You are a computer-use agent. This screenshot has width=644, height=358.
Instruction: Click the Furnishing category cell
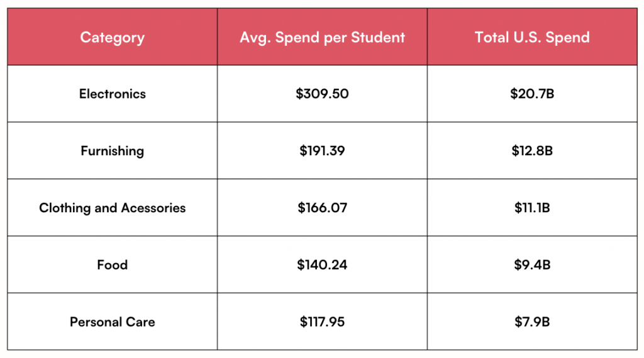(113, 151)
